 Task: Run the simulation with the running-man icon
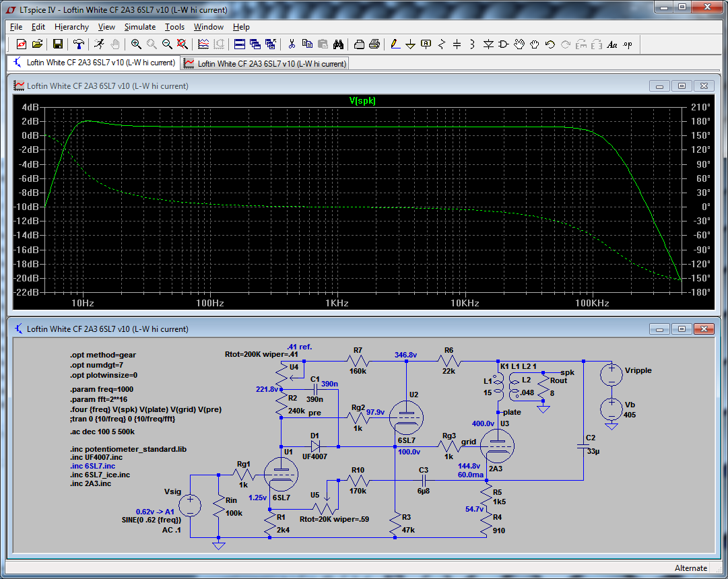coord(99,44)
